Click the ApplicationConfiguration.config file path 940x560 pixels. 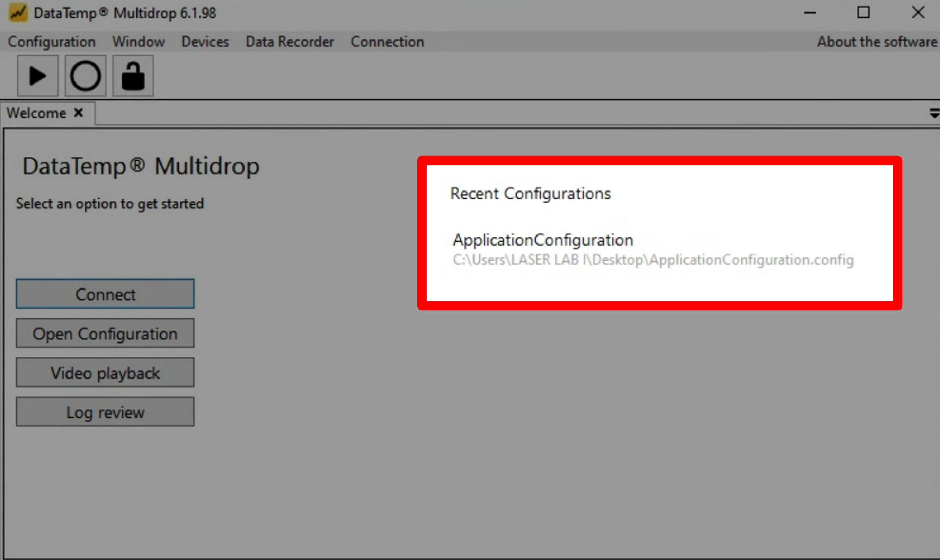point(653,260)
